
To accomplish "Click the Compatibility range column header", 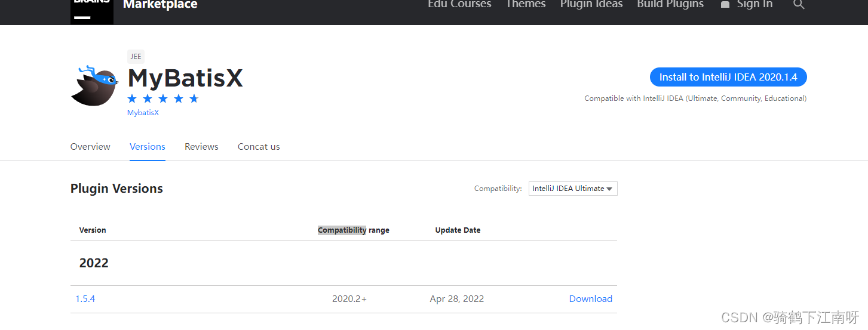I will pos(354,230).
